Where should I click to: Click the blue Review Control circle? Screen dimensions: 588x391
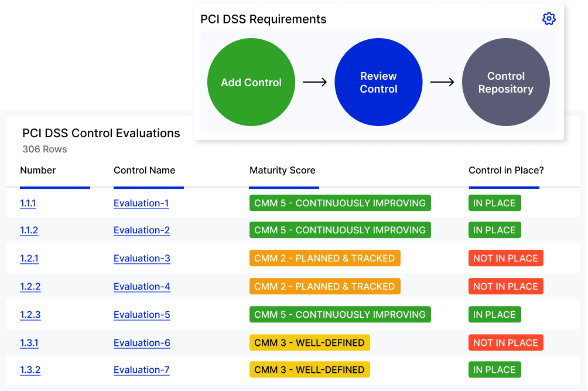point(378,82)
